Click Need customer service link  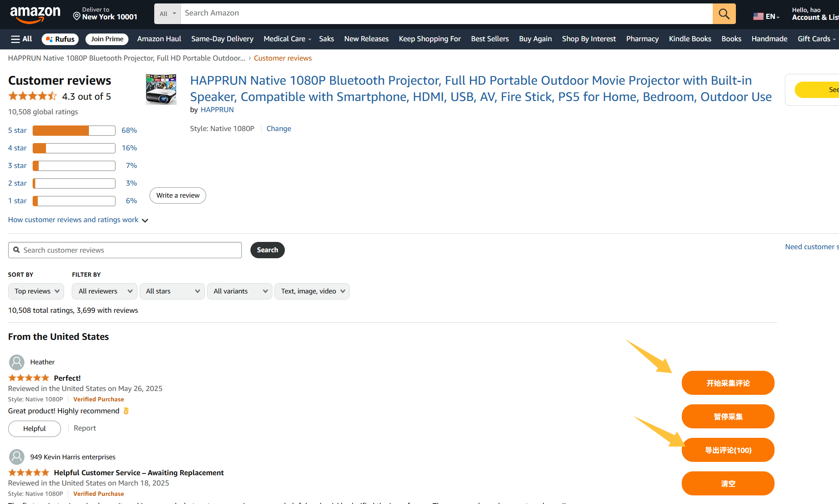(x=812, y=247)
